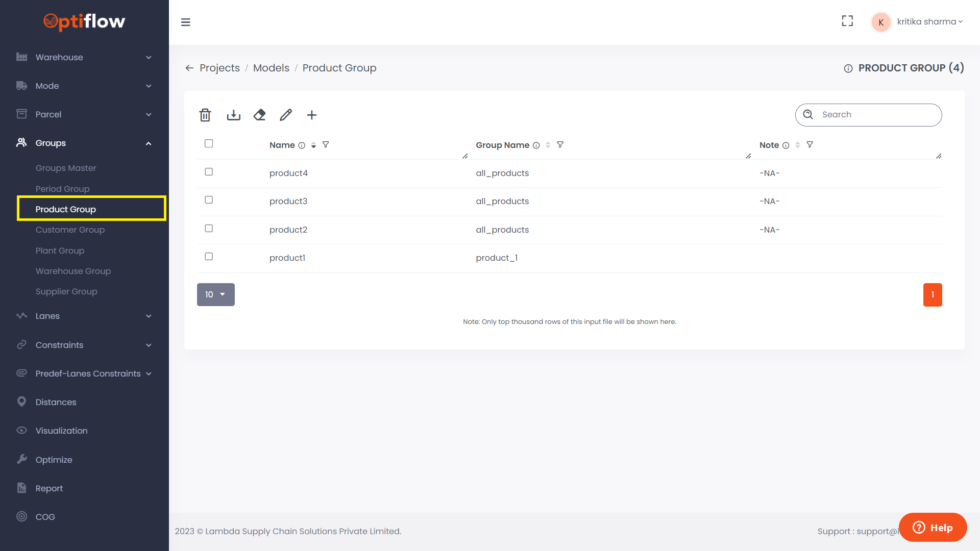
Task: Go to Models breadcrumb link
Action: 271,68
